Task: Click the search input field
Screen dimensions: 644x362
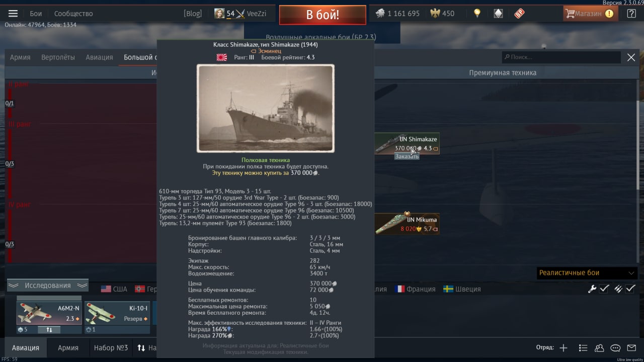Action: tap(561, 57)
